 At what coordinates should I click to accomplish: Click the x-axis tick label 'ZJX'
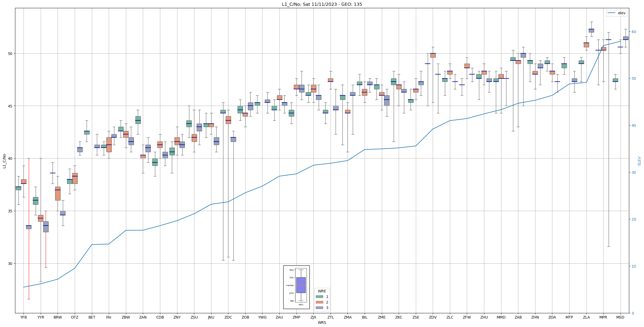point(313,317)
